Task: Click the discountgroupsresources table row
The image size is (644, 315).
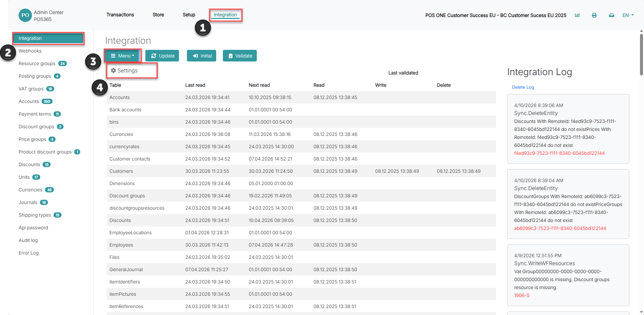Action: point(301,208)
